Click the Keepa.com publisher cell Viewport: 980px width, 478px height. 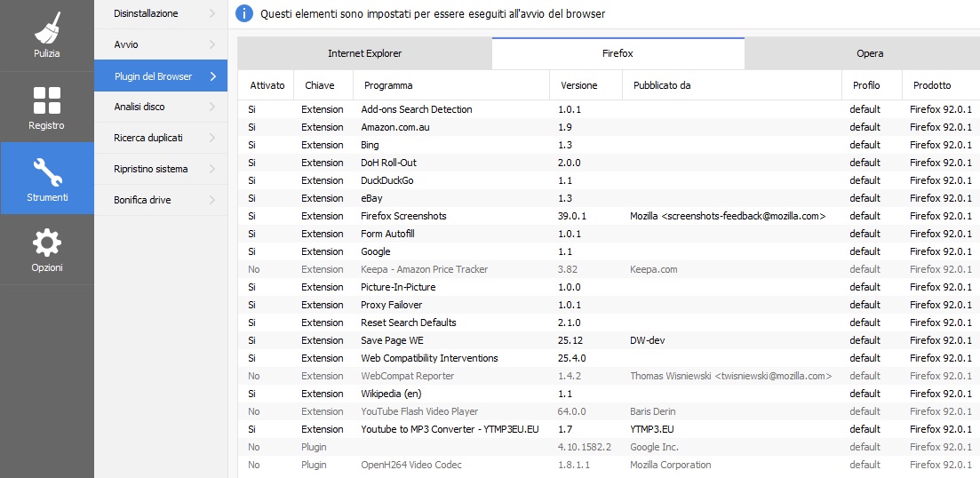[654, 269]
